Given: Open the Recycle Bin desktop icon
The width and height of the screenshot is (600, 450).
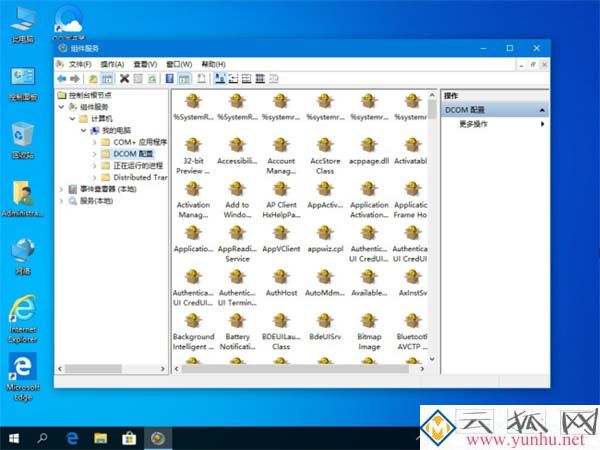Looking at the screenshot, I should point(23,140).
